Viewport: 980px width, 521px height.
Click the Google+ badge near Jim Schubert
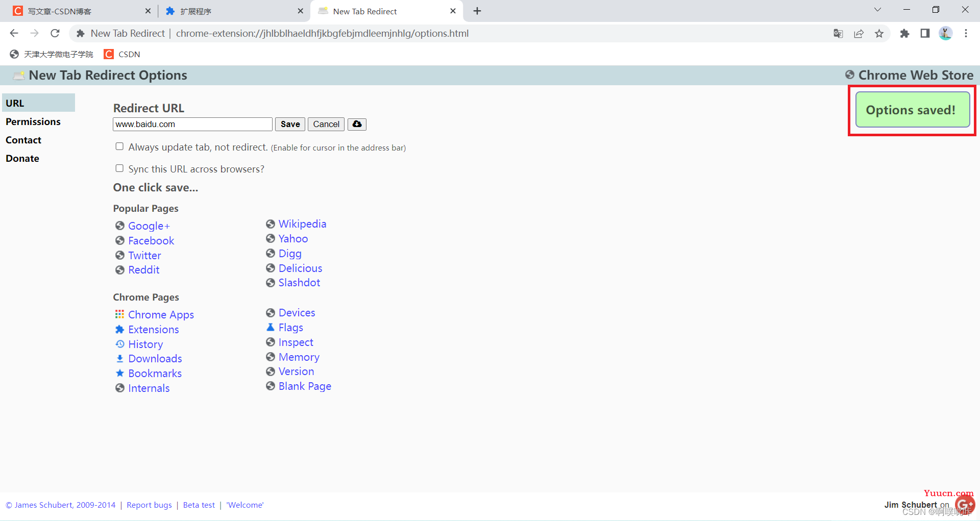964,505
